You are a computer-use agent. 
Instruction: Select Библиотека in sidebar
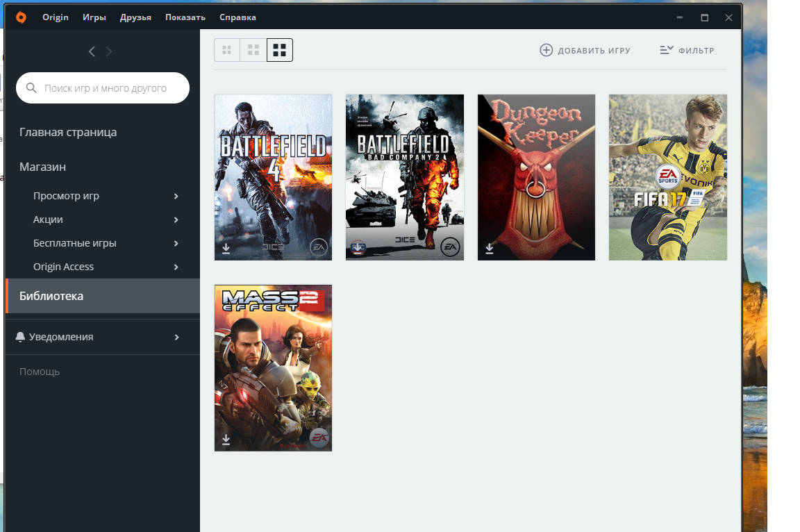tap(103, 296)
